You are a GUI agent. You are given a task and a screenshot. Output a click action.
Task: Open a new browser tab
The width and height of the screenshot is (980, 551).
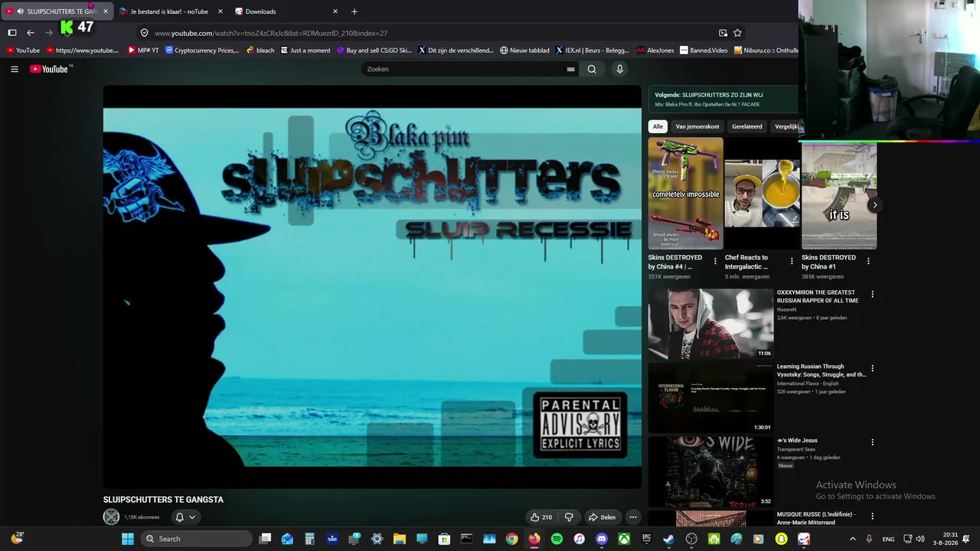click(x=354, y=11)
